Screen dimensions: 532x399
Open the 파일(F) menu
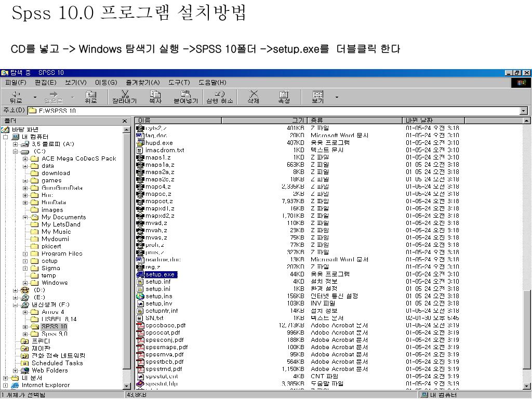tap(16, 83)
